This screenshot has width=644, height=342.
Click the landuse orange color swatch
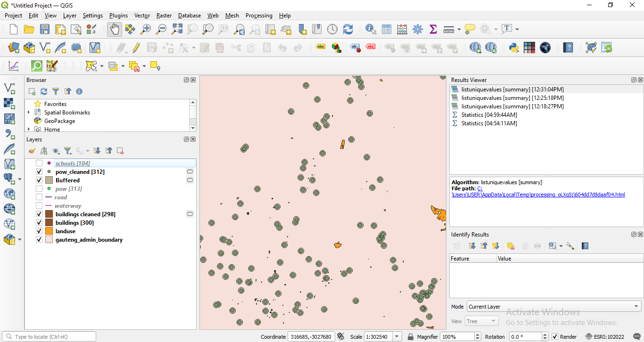(49, 231)
